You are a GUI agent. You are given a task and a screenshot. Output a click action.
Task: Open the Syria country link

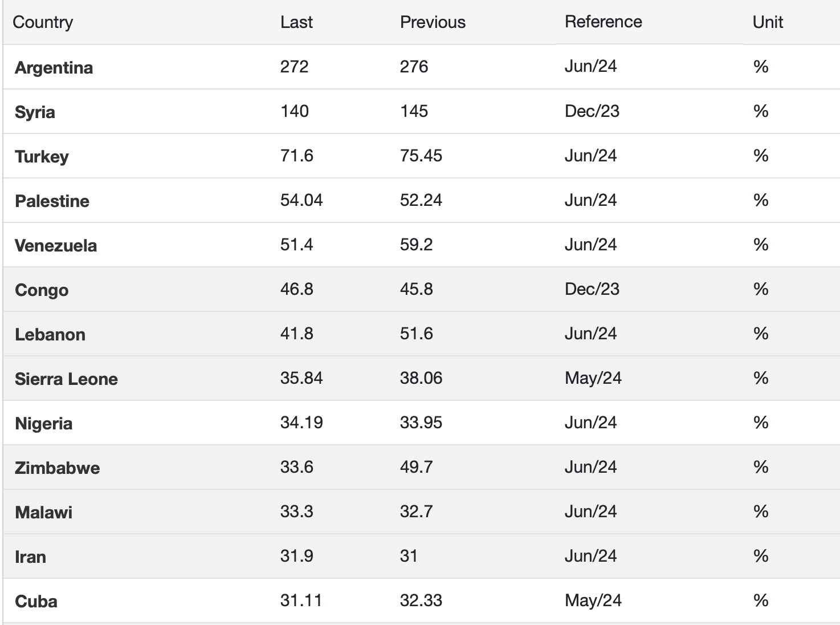pyautogui.click(x=35, y=112)
